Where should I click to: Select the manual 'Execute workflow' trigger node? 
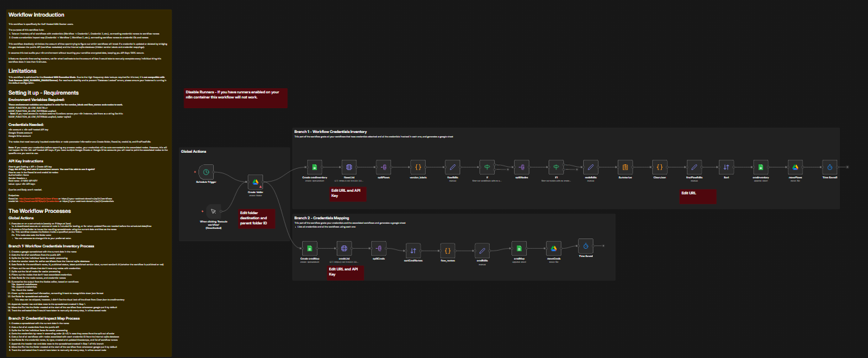[214, 210]
